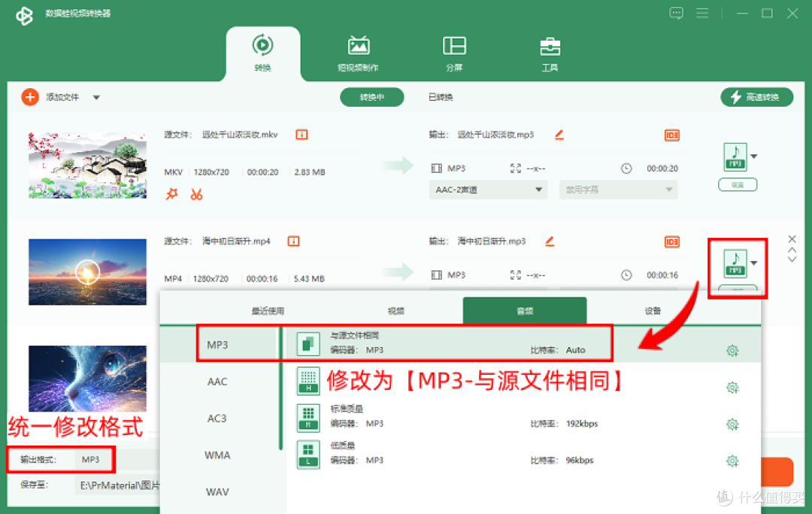This screenshot has width=812, height=514.
Task: Open the AAC-2声道 audio track dropdown
Action: (488, 190)
